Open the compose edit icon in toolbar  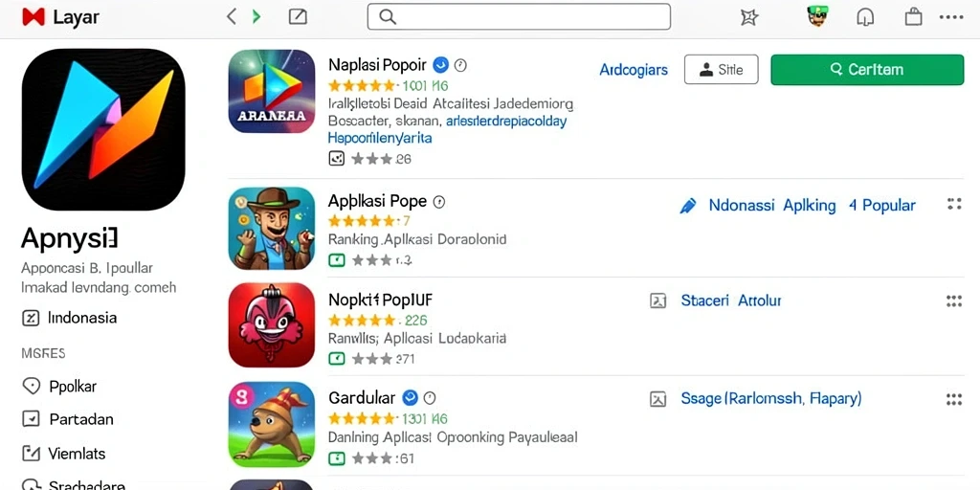(299, 17)
